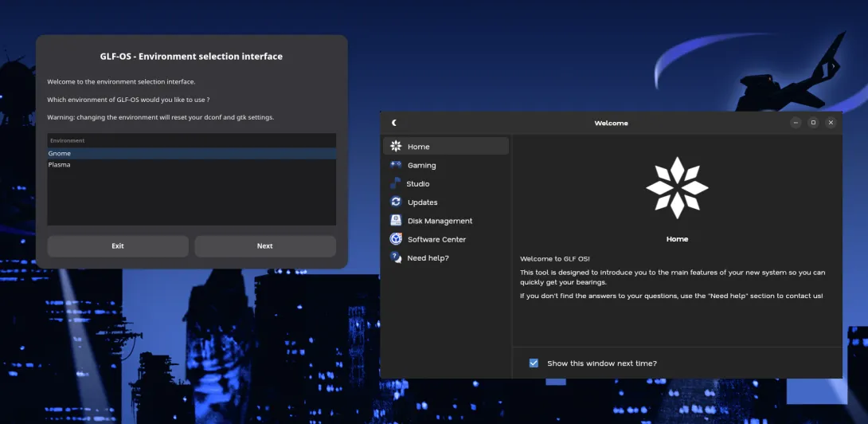Click the Software Center icon
Screen dimensions: 868x424
click(x=396, y=239)
